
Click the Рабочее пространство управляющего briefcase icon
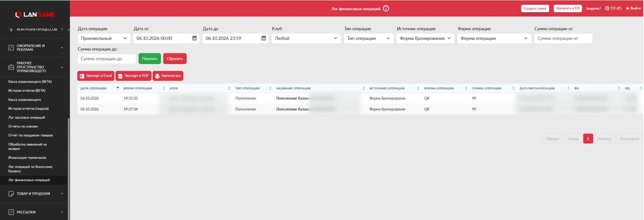coord(11,67)
